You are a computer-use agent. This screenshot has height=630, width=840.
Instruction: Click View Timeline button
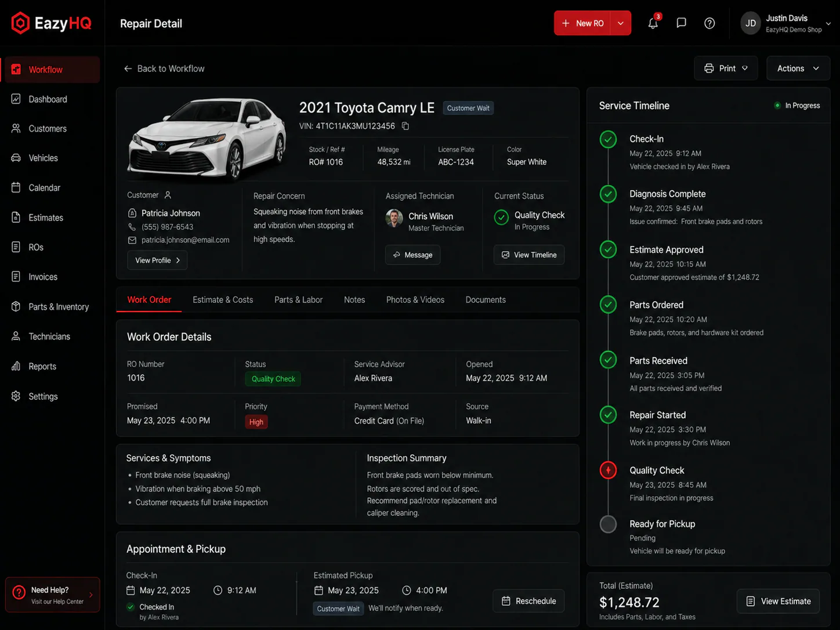click(529, 255)
